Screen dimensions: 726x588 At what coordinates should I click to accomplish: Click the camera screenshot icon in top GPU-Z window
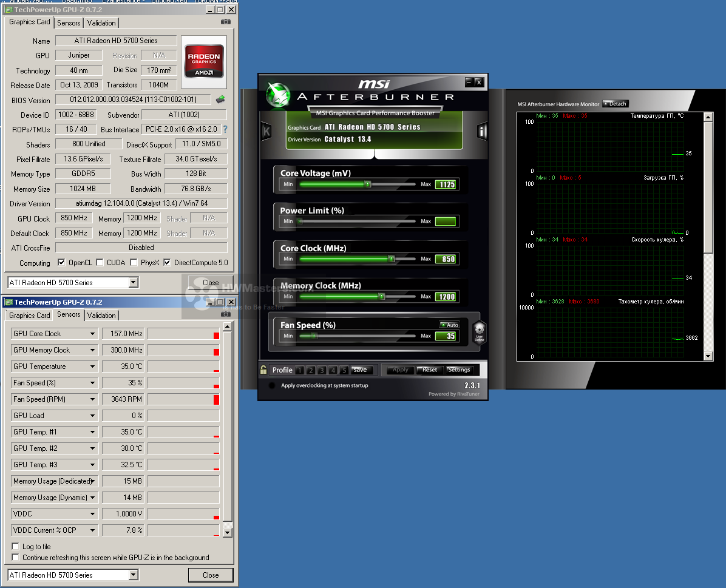tap(225, 22)
